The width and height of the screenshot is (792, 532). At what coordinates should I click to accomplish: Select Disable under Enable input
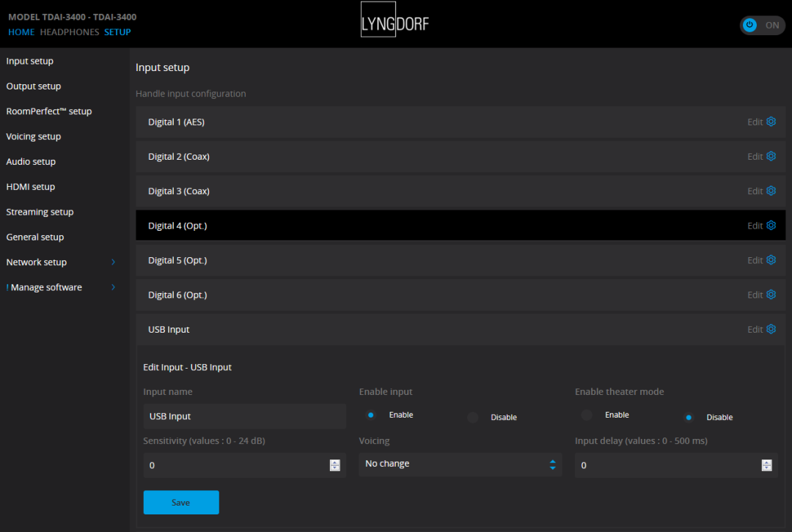tap(473, 417)
